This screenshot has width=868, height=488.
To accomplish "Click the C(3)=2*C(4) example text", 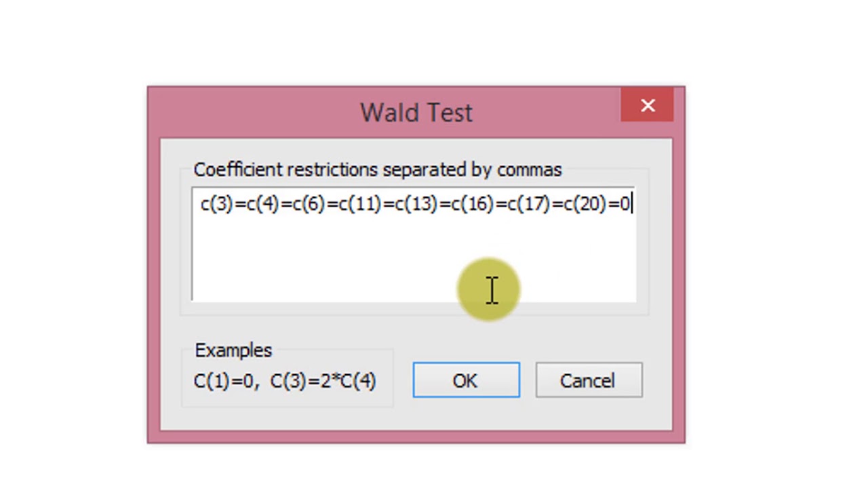I will (x=323, y=381).
